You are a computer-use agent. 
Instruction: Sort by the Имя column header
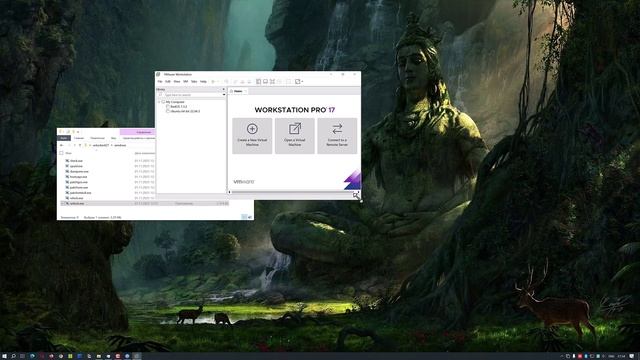point(68,153)
